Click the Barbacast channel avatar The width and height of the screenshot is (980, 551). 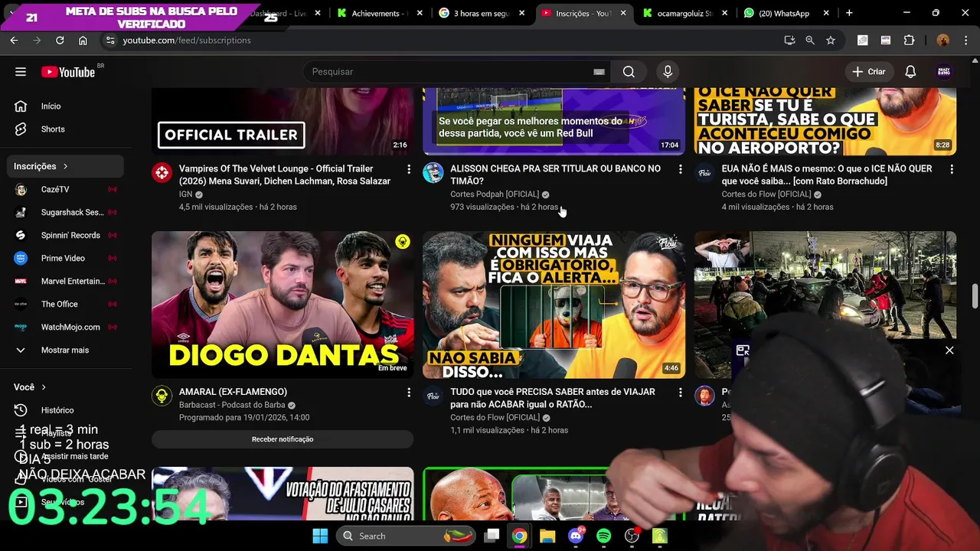tap(162, 396)
